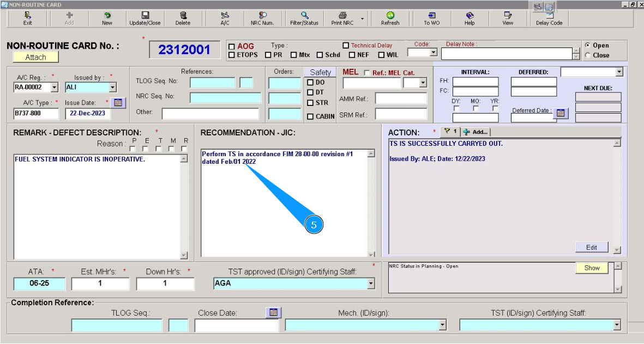Click the AMM Ref. input field
Screen dimensions: 644x344
pos(401,99)
